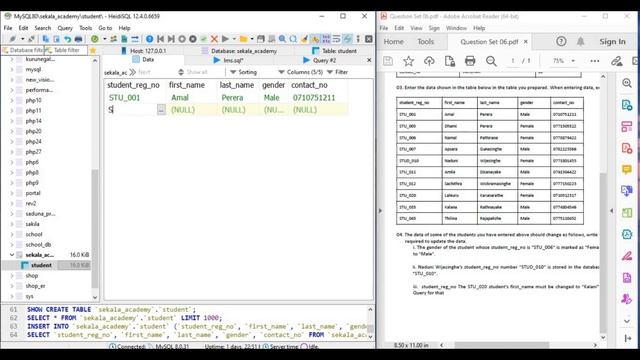Screen dimensions: 640x360
Task: Click the Database filter input field
Action: [22, 50]
